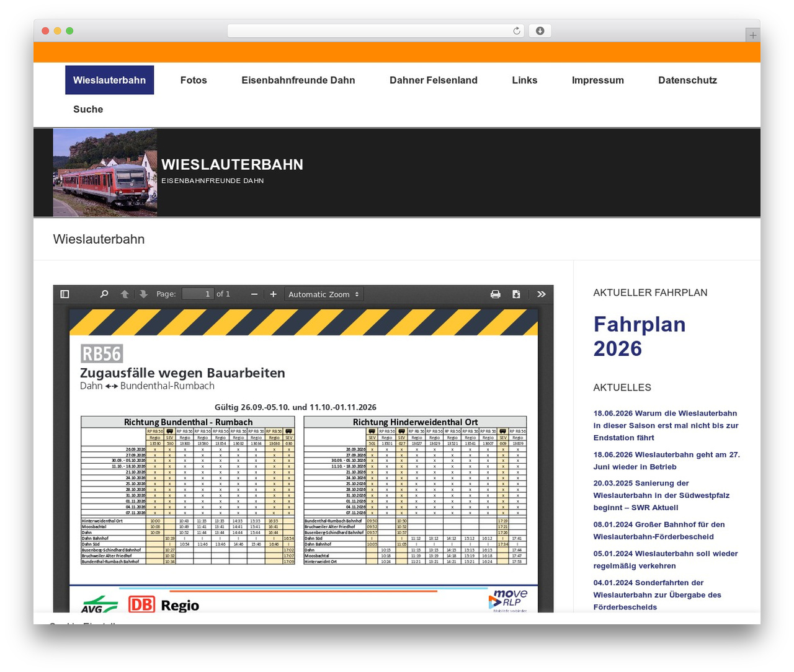Image resolution: width=794 pixels, height=672 pixels.
Task: Click the train header photo
Action: pos(105,172)
